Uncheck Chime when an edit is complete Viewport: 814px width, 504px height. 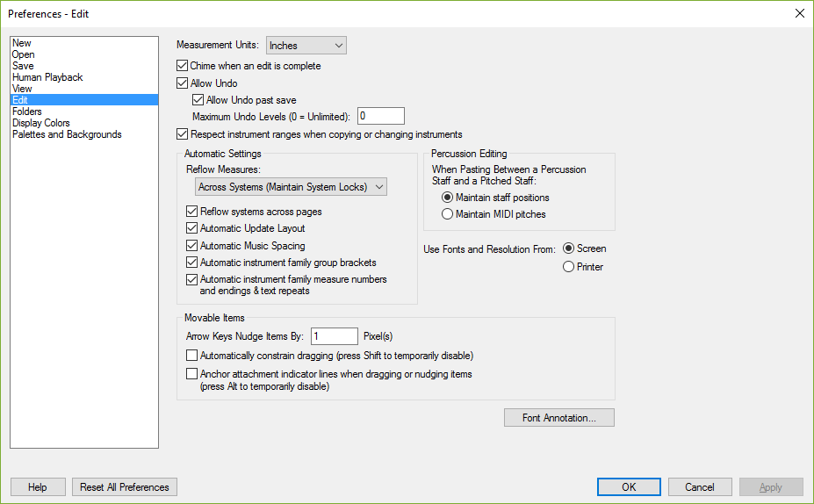pos(183,66)
